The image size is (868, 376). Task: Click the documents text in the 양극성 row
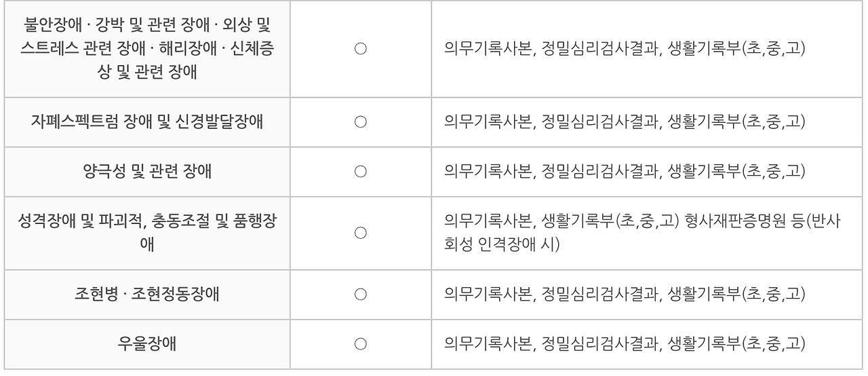point(625,171)
